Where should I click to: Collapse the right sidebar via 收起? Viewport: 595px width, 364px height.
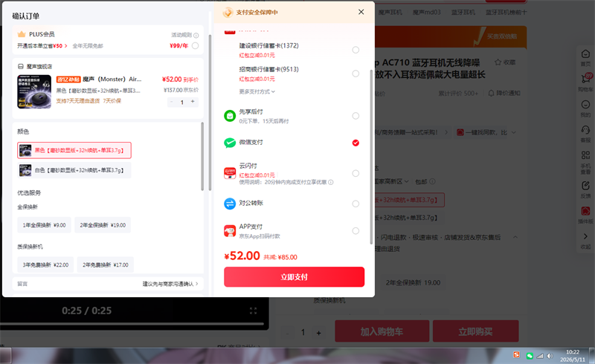(x=585, y=241)
